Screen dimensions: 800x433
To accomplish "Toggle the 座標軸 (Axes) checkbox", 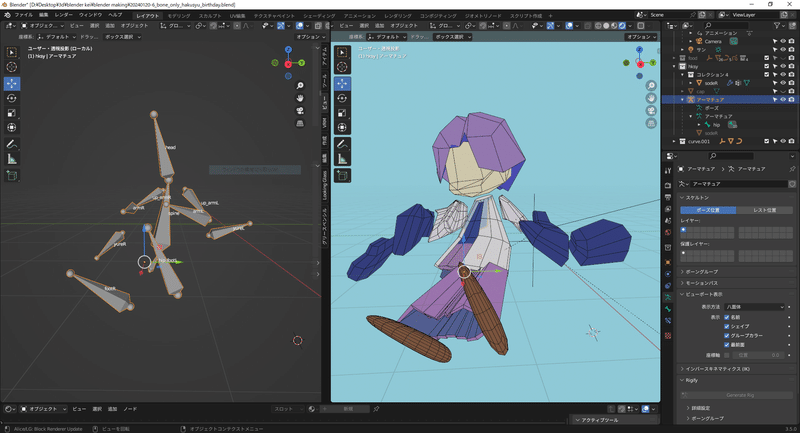I will coord(727,355).
